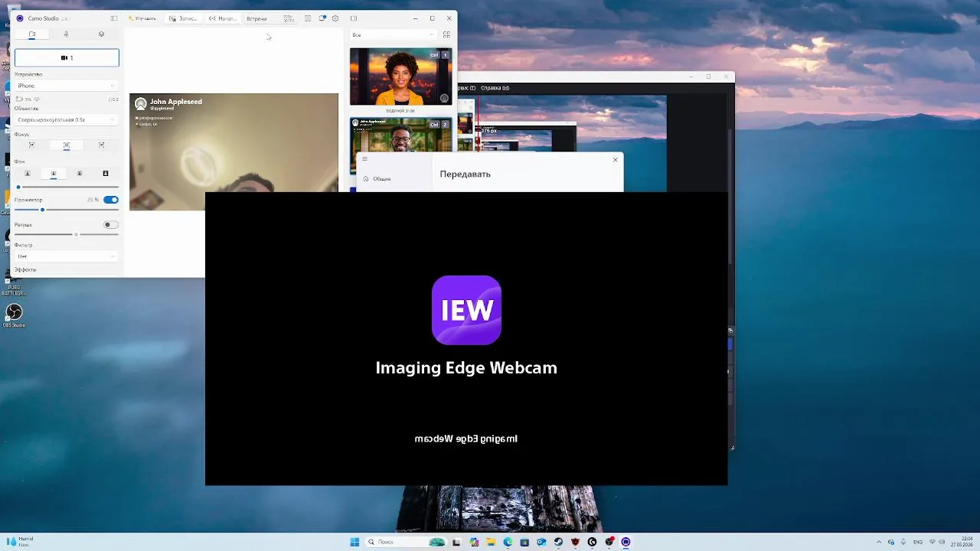The height and width of the screenshot is (551, 980).
Task: Open Объектив lens dropdown
Action: (x=67, y=120)
